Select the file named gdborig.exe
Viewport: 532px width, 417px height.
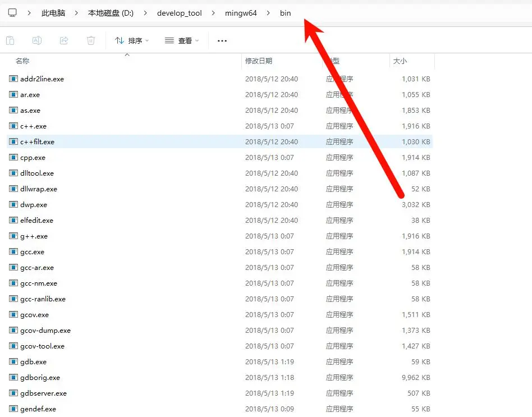coord(40,378)
